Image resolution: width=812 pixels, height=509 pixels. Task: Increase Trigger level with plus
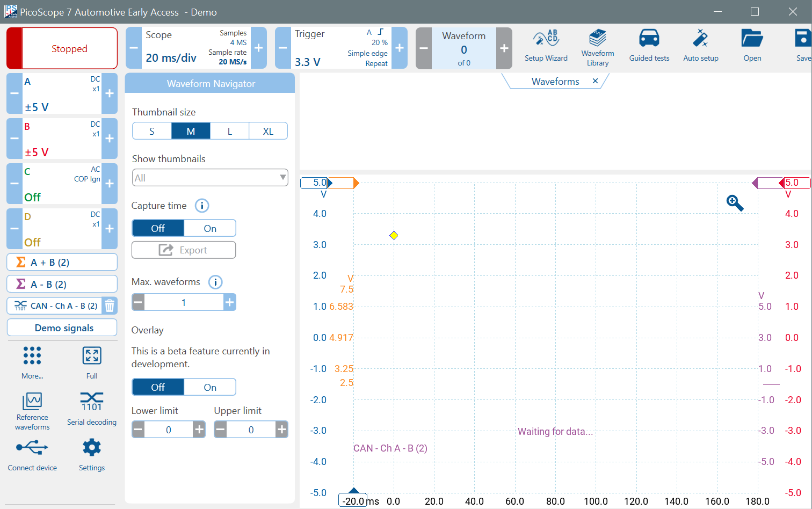[400, 48]
